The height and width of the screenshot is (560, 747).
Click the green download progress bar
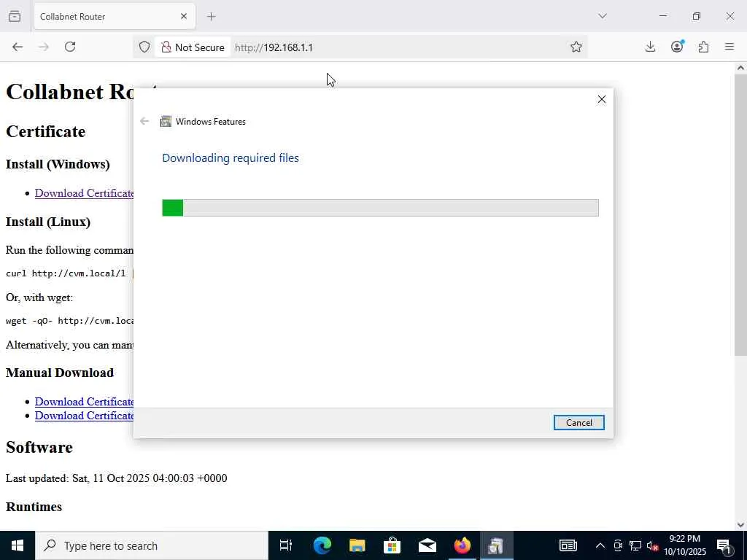point(172,208)
